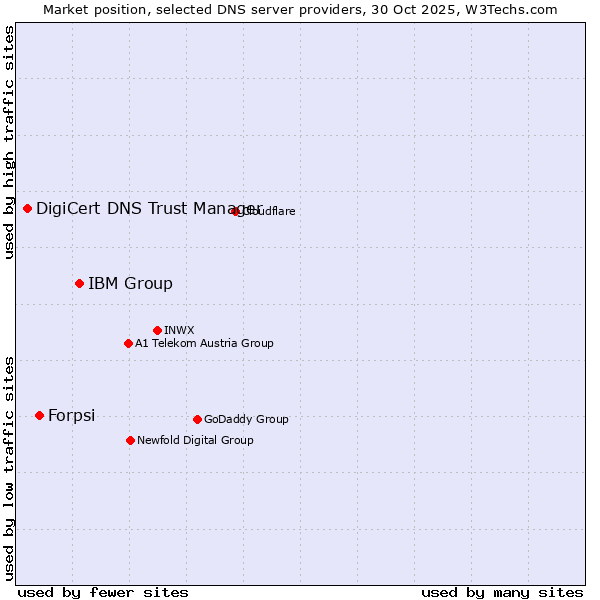600x600 pixels.
Task: Select the Forpsi red data point
Action: coord(39,415)
